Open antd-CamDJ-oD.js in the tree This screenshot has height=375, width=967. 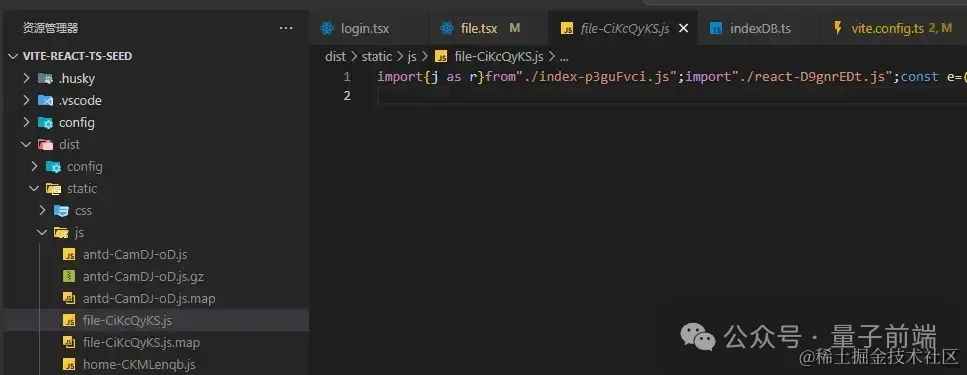[135, 255]
